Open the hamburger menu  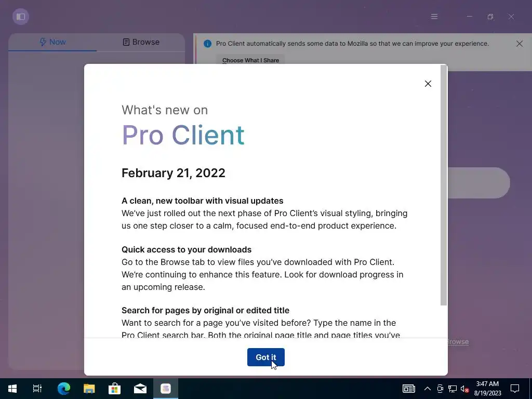434,17
